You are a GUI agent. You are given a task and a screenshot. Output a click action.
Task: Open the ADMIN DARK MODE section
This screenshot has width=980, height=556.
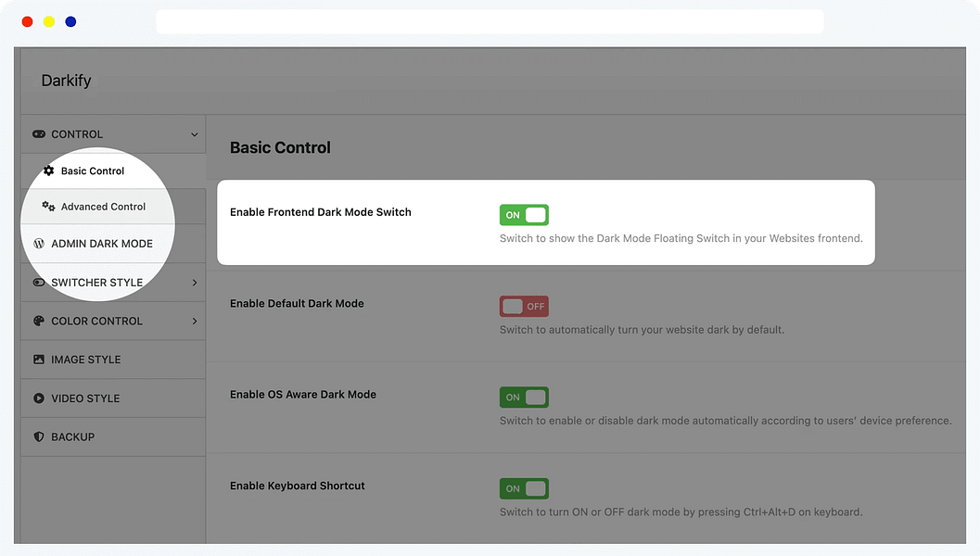tap(113, 244)
